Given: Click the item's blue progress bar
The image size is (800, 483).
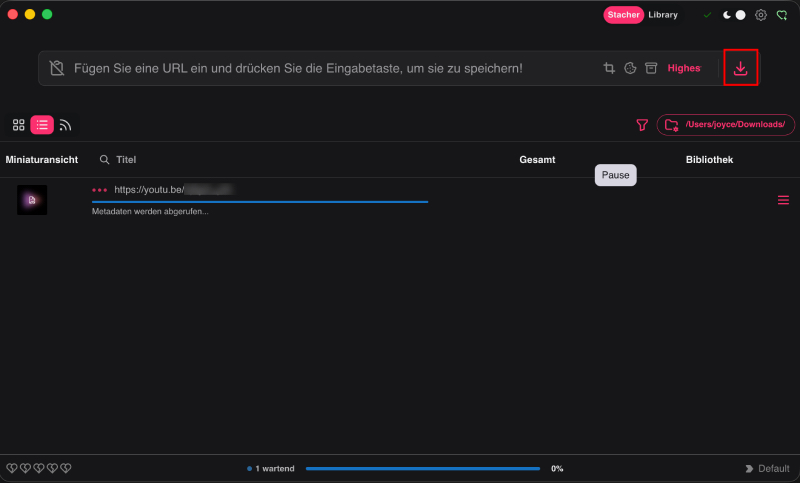Looking at the screenshot, I should pos(260,202).
